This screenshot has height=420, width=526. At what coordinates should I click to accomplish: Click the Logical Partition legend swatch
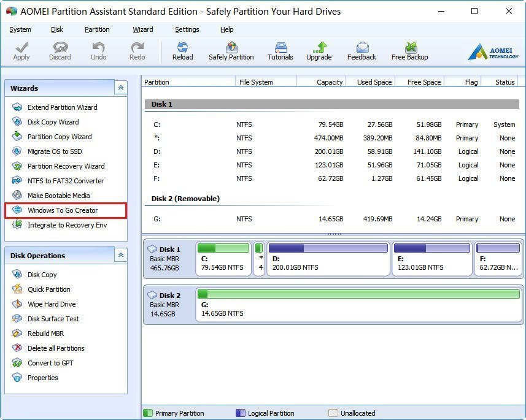click(241, 413)
